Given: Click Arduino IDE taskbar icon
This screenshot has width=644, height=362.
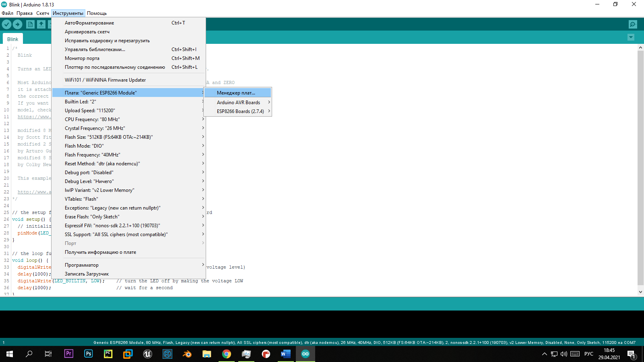Looking at the screenshot, I should pyautogui.click(x=305, y=354).
